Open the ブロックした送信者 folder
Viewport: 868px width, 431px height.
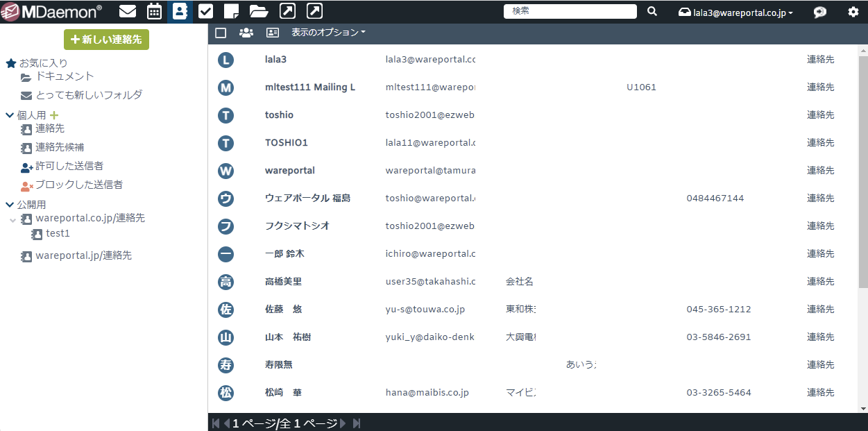tap(78, 185)
